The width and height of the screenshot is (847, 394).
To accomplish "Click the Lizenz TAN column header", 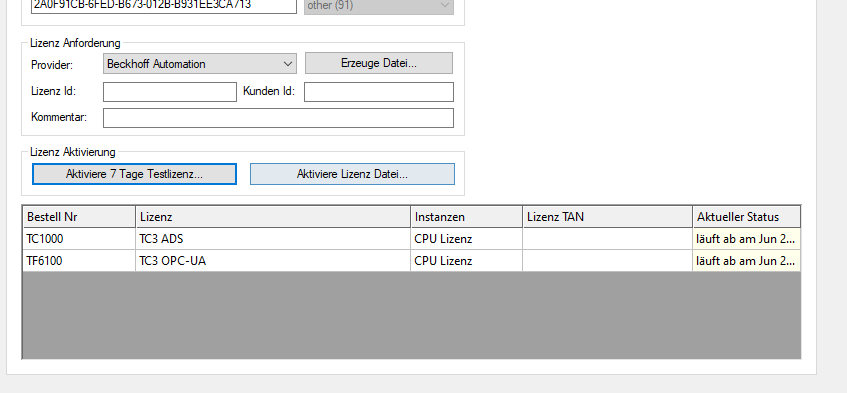I will click(x=607, y=217).
